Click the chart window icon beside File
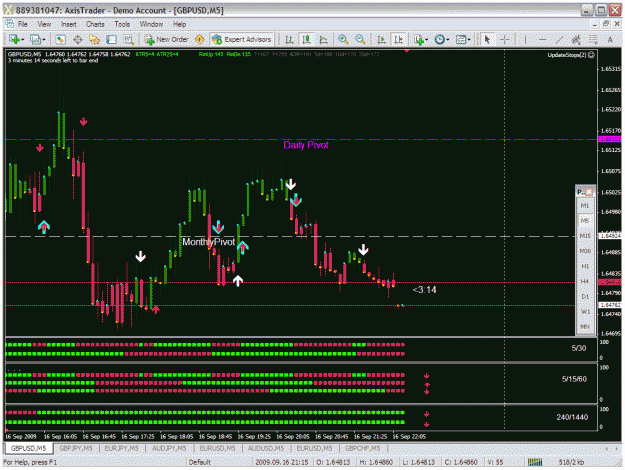Screen dimensions: 625x470 click(10, 24)
